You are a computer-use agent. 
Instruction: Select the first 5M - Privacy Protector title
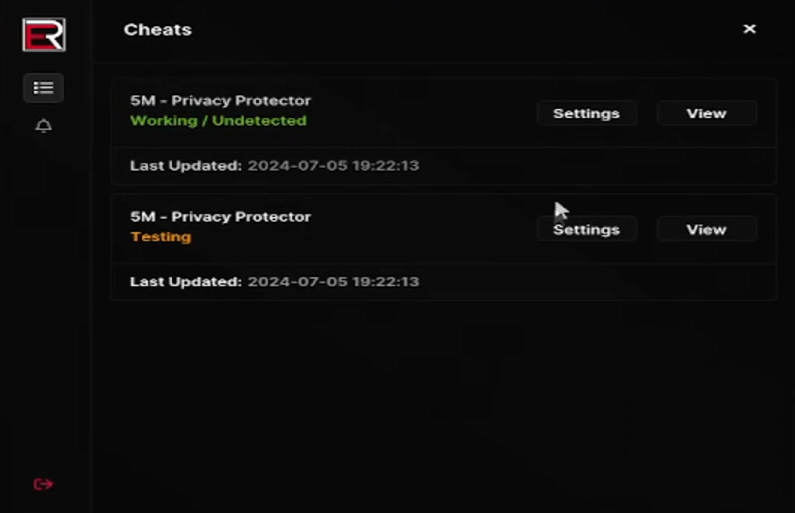(220, 100)
